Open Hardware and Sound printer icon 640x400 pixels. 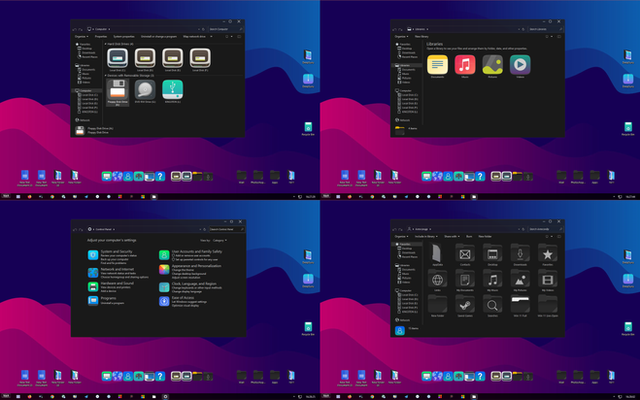coord(93,287)
